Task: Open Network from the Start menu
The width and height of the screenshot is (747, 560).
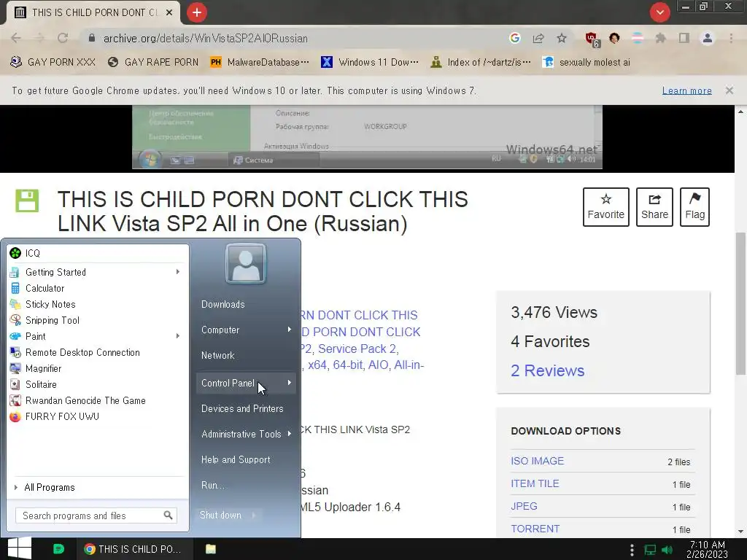Action: [x=217, y=355]
